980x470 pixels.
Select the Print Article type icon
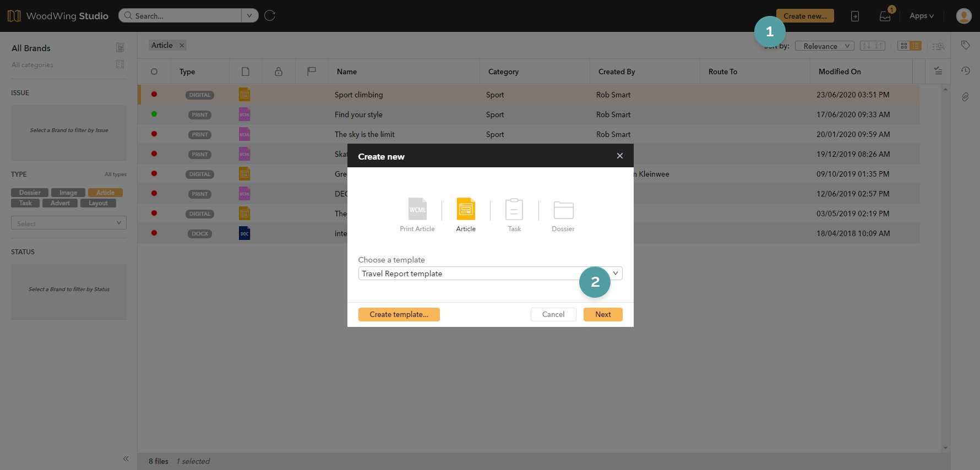click(x=417, y=209)
